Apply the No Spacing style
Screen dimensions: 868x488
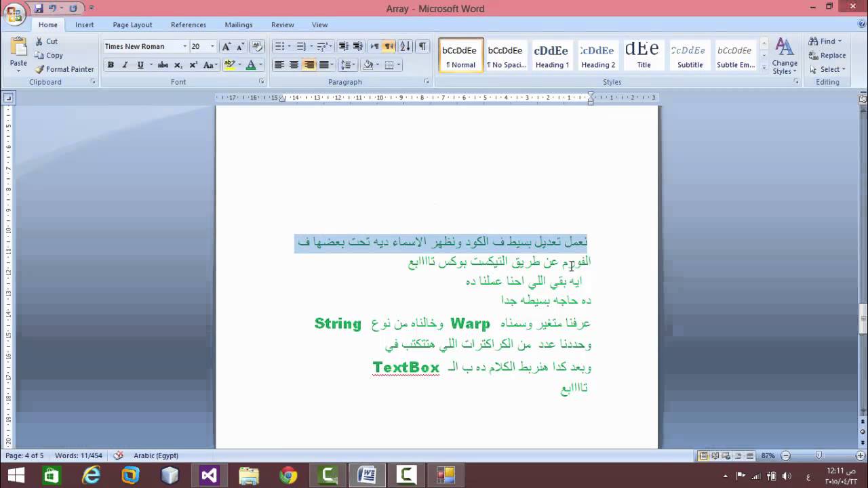[x=506, y=56]
